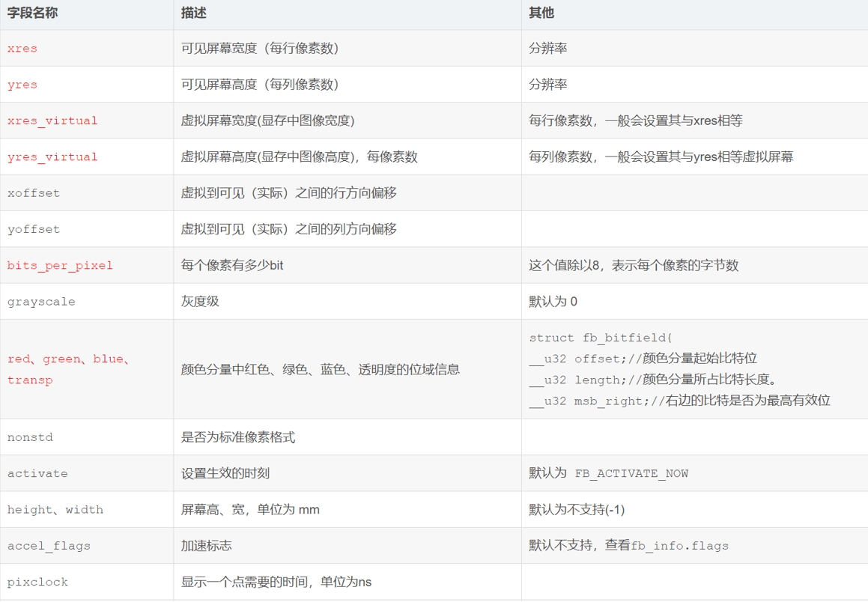The image size is (868, 602).
Task: Click description 每个像素有多少bit
Action: pos(232,265)
